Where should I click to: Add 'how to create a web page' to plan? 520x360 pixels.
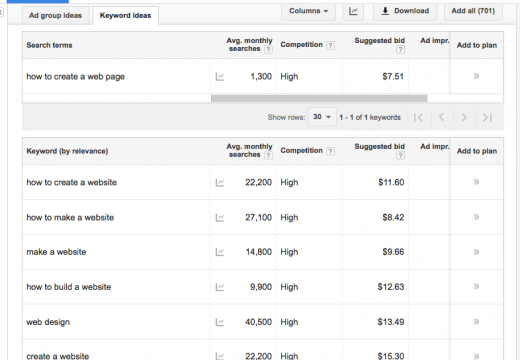click(x=476, y=76)
